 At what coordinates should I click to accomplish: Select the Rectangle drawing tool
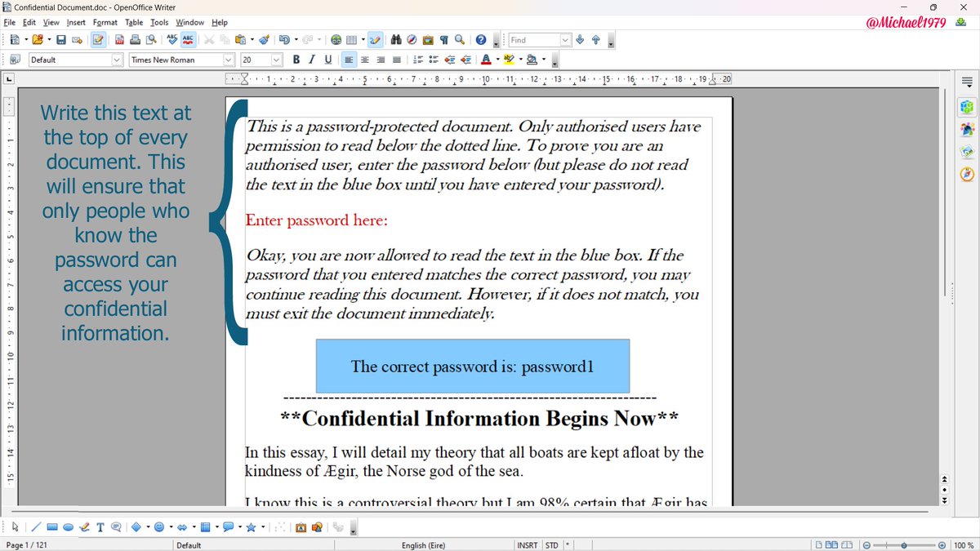pos(51,527)
